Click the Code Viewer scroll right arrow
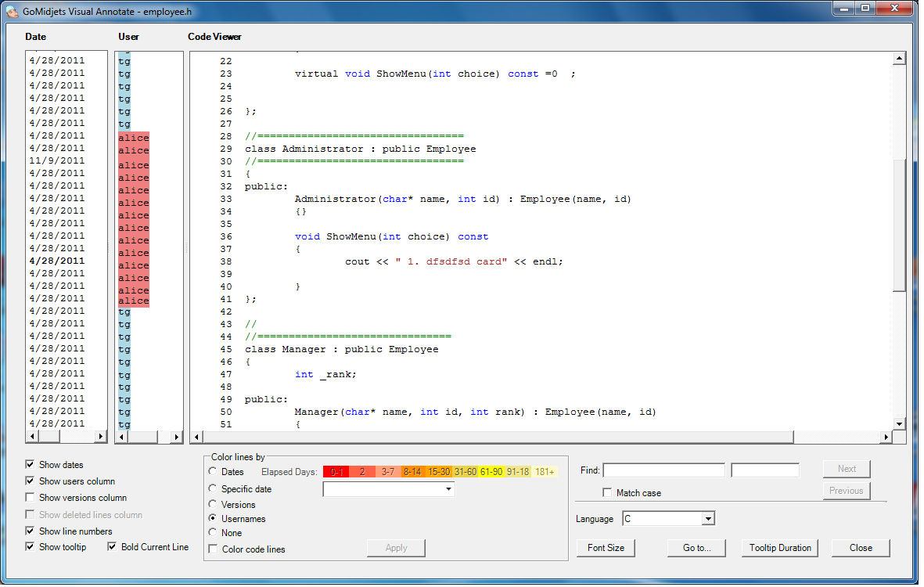The height and width of the screenshot is (587, 924). [x=886, y=438]
